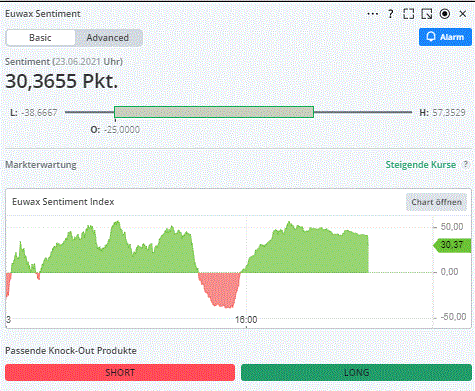
Task: Open the LONG knock-out products
Action: [x=356, y=372]
